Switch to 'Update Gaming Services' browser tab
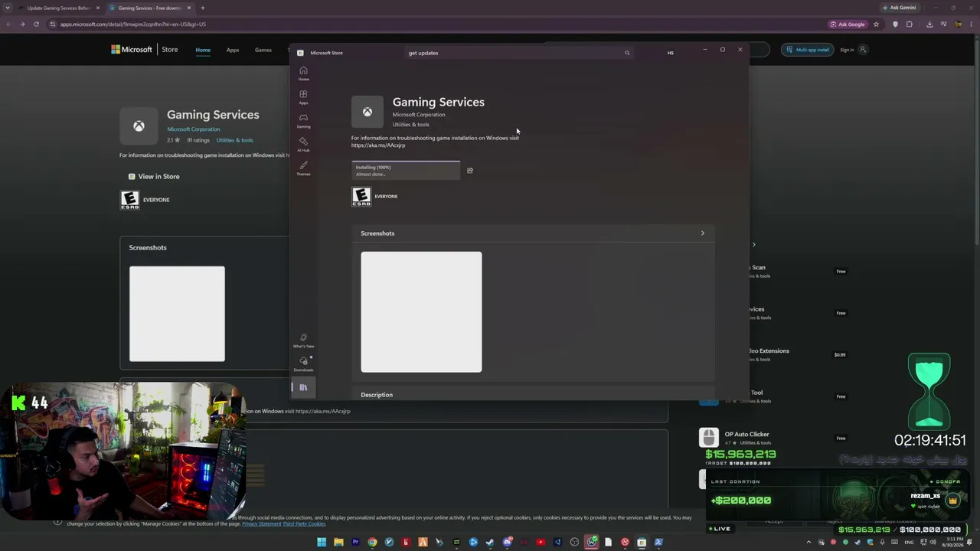Viewport: 980px width, 551px height. click(x=59, y=8)
